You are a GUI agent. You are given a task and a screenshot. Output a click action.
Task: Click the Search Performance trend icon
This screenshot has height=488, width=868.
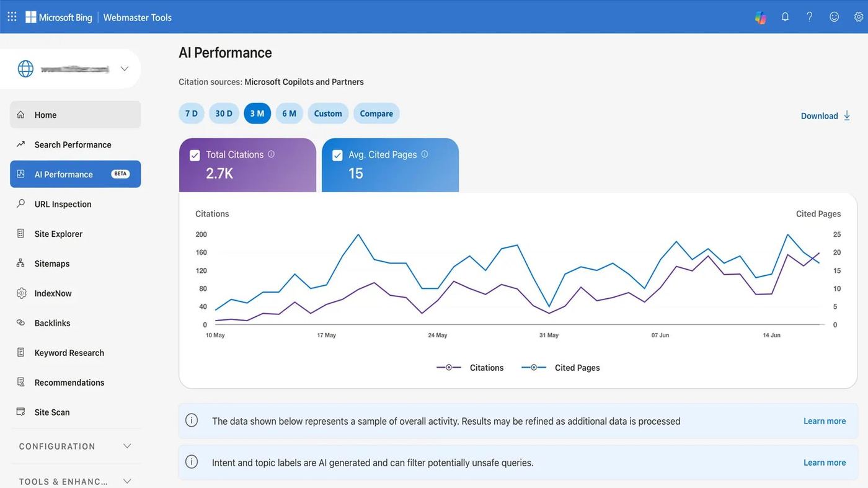click(20, 144)
